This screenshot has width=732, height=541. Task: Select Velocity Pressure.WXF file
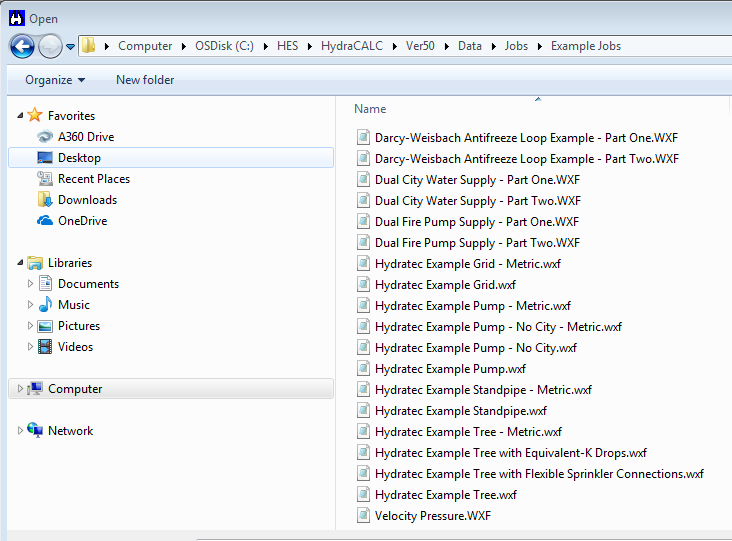point(433,516)
